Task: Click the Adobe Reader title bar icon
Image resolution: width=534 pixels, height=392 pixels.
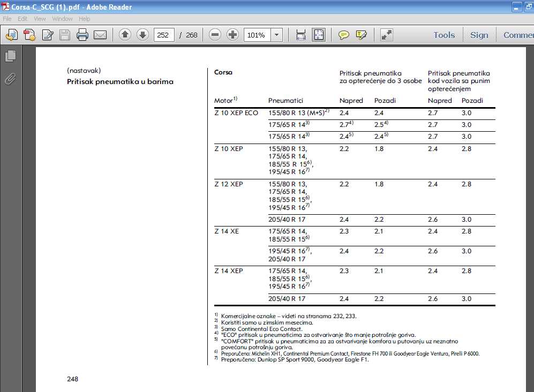Action: pyautogui.click(x=5, y=6)
